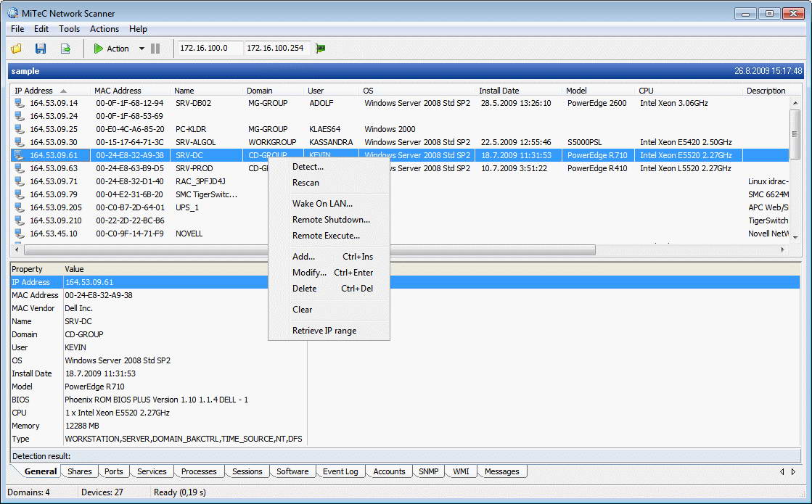
Task: Choose Wake On LAN from context menu
Action: coord(322,203)
